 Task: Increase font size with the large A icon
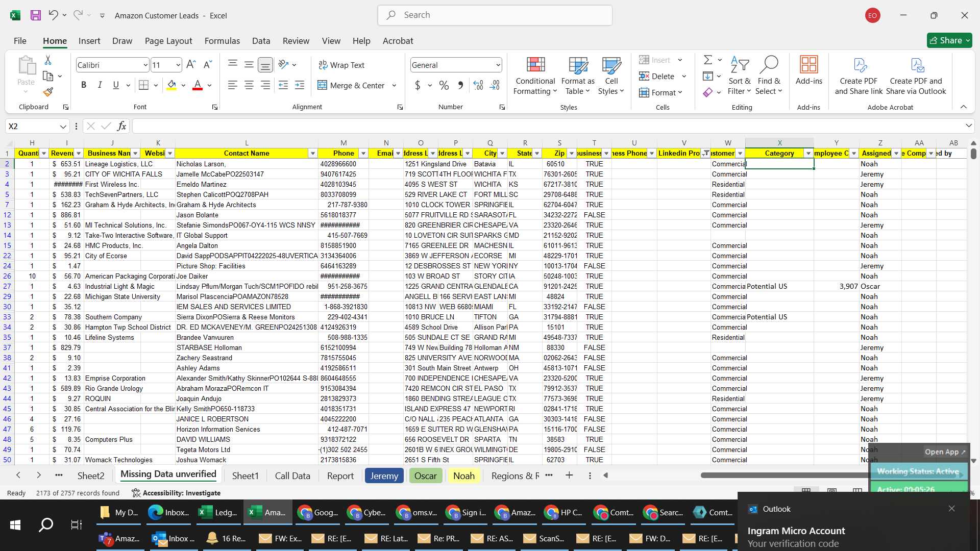[191, 65]
